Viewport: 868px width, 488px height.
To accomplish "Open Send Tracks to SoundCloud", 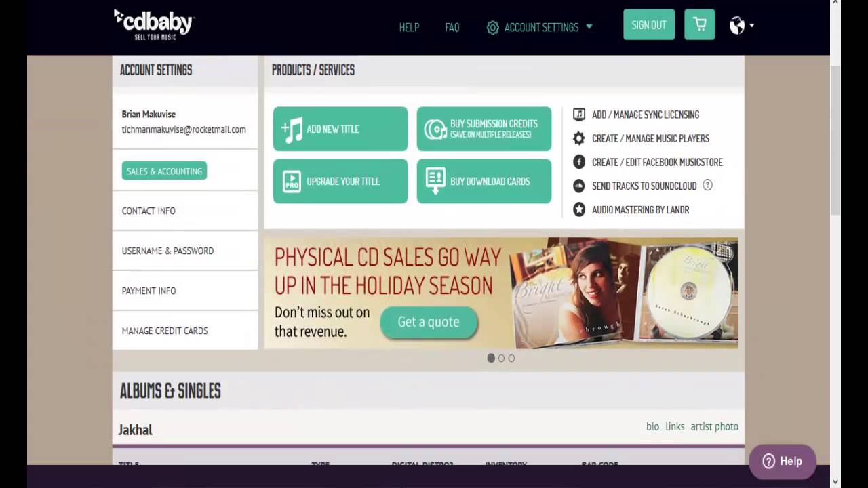I will (x=644, y=186).
